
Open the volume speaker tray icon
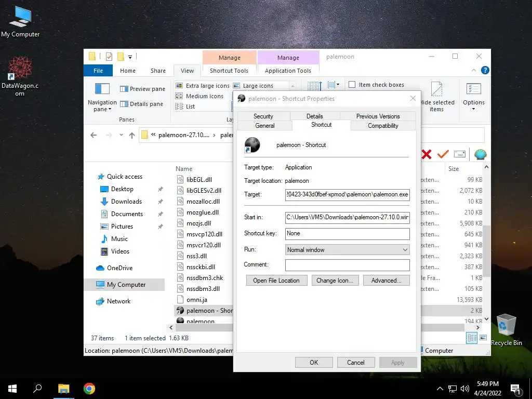click(x=465, y=389)
